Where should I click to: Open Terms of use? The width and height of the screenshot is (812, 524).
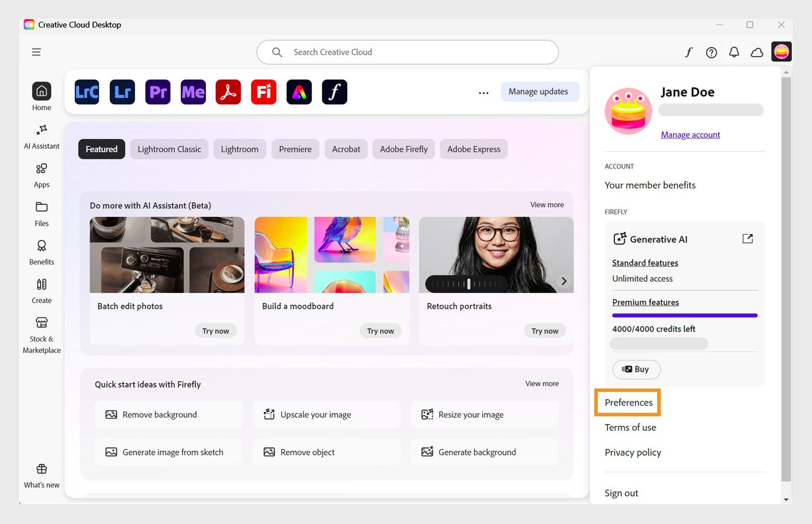630,428
